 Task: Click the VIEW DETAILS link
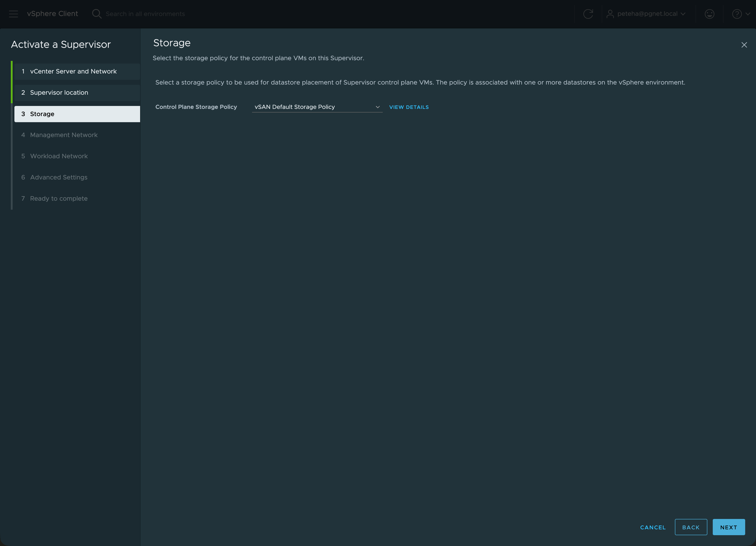click(409, 107)
